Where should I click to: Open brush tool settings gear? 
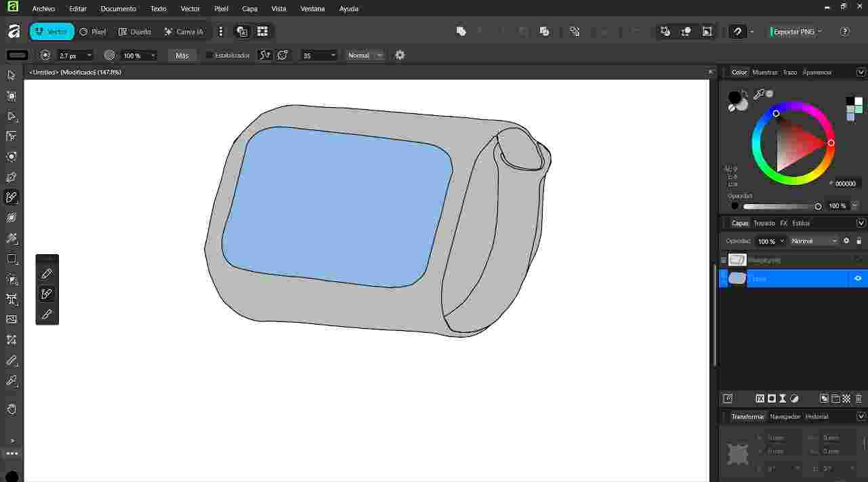[x=400, y=55]
